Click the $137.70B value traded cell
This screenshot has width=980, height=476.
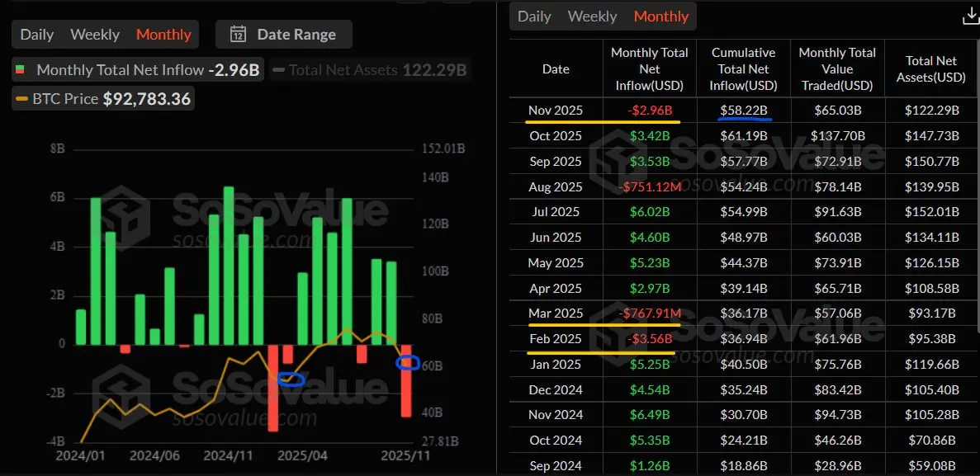837,135
